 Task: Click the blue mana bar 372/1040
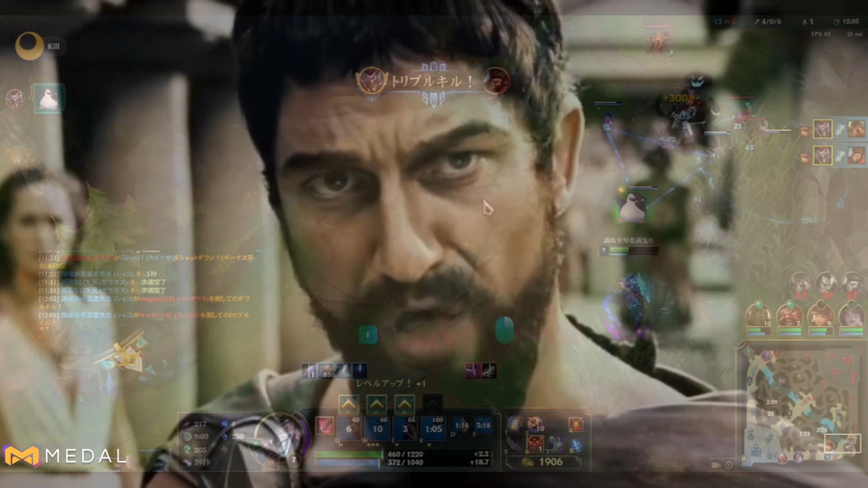405,462
